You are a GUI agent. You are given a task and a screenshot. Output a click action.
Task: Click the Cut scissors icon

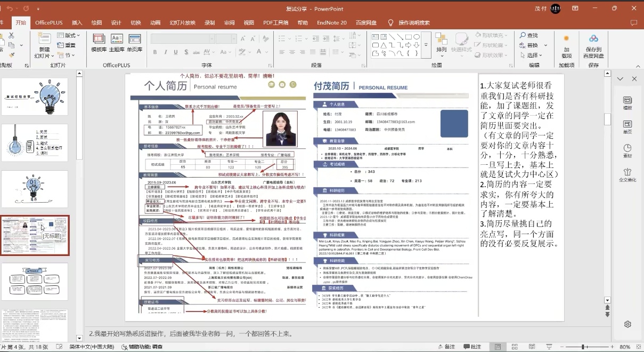pyautogui.click(x=11, y=36)
